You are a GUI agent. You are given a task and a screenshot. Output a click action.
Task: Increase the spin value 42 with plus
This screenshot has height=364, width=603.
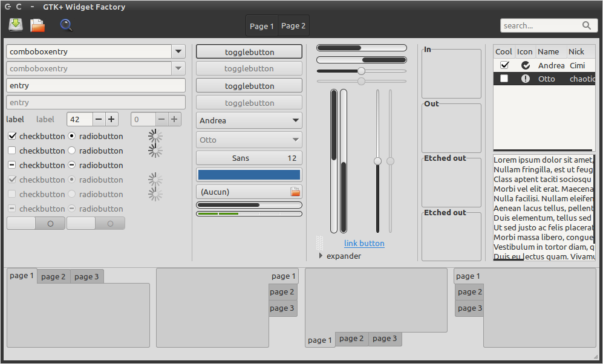(x=111, y=119)
